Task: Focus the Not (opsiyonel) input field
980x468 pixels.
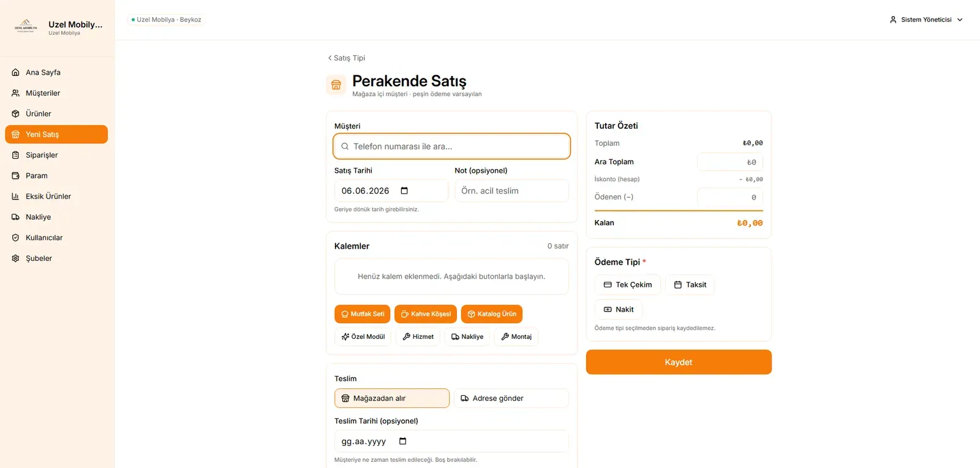Action: tap(511, 191)
